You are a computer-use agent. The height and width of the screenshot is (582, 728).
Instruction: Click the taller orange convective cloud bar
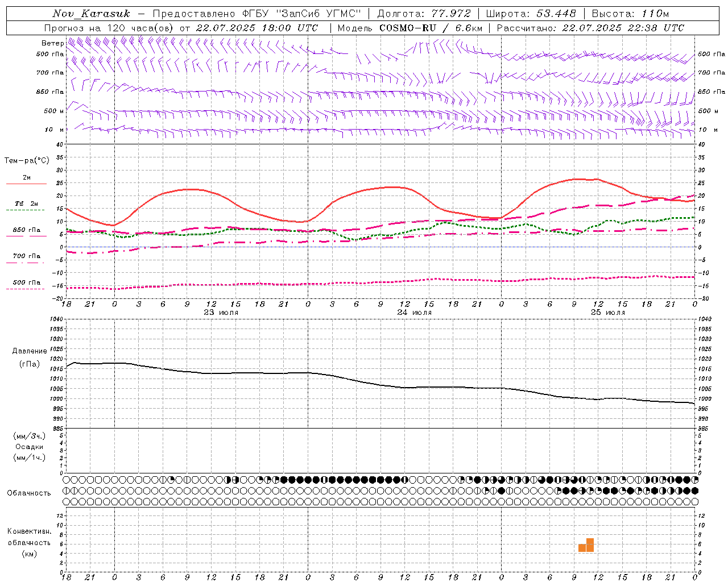tap(590, 545)
